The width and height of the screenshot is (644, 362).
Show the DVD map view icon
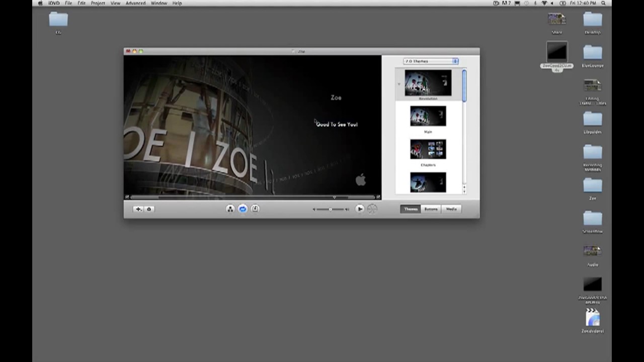click(x=230, y=209)
